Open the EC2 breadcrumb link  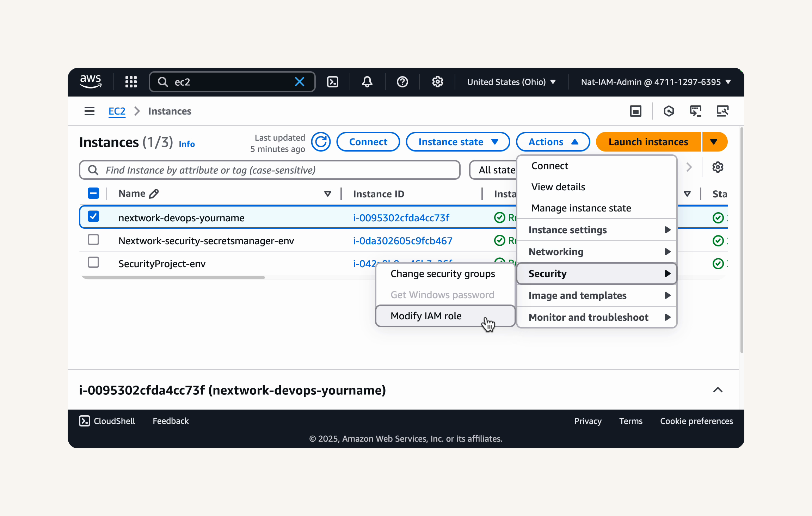pos(117,111)
